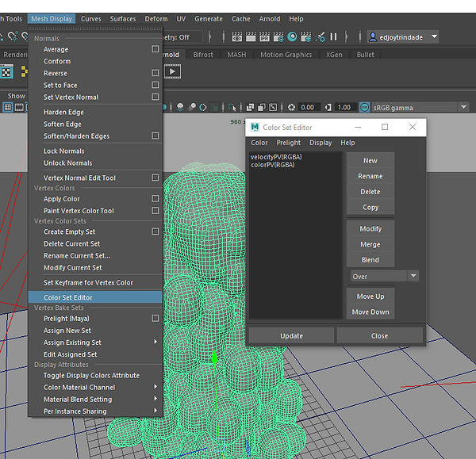Click the status line expand arrow before render icons

tap(209, 36)
